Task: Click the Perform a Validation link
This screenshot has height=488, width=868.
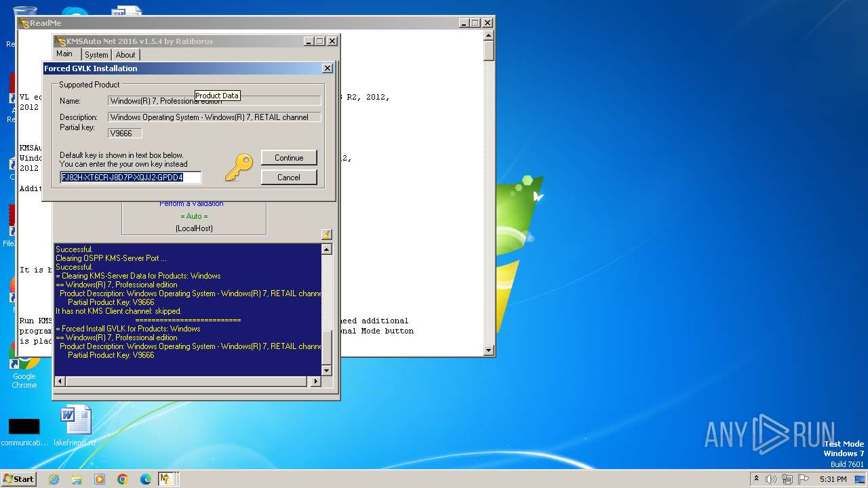Action: [191, 203]
